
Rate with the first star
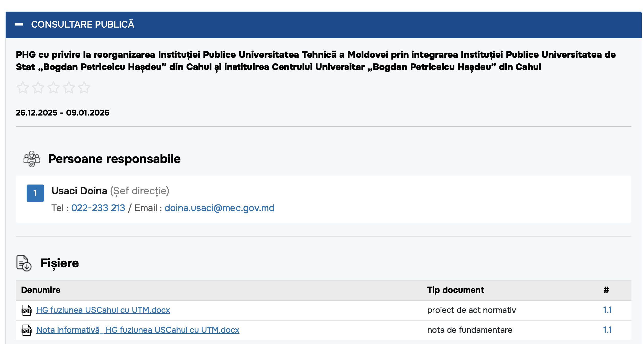coord(23,88)
